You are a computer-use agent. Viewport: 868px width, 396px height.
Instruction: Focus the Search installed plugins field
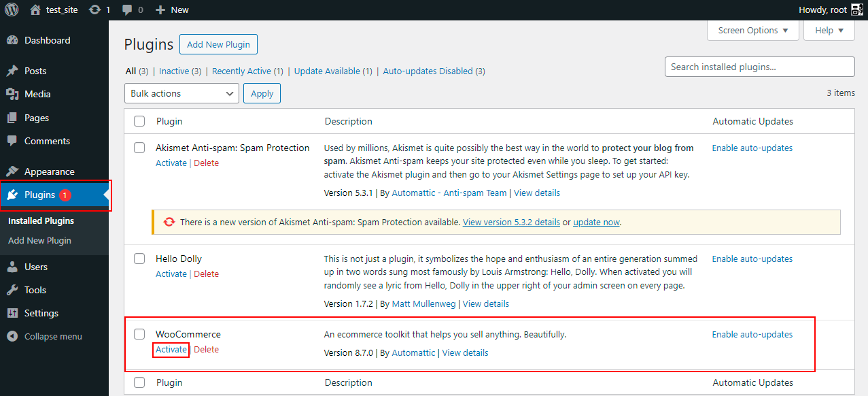[759, 67]
